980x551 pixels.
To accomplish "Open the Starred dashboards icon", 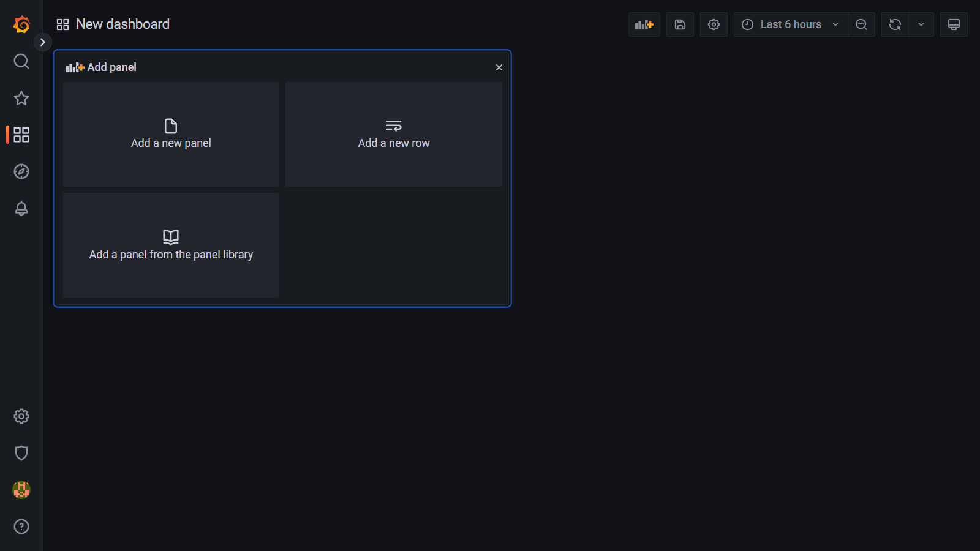I will [21, 98].
